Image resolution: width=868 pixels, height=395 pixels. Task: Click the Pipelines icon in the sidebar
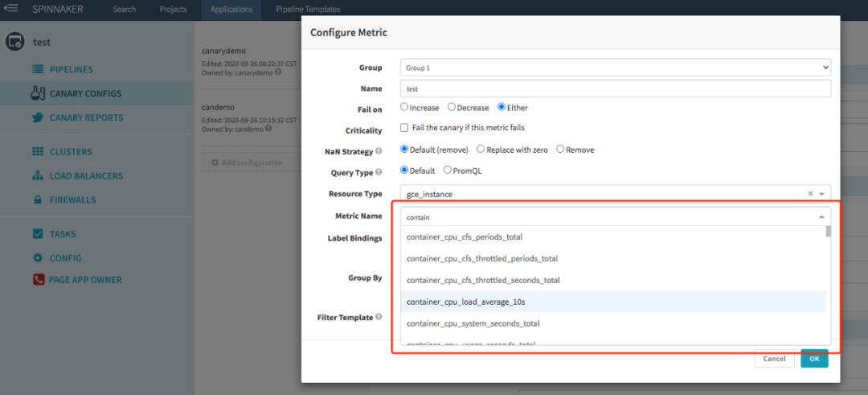tap(37, 69)
